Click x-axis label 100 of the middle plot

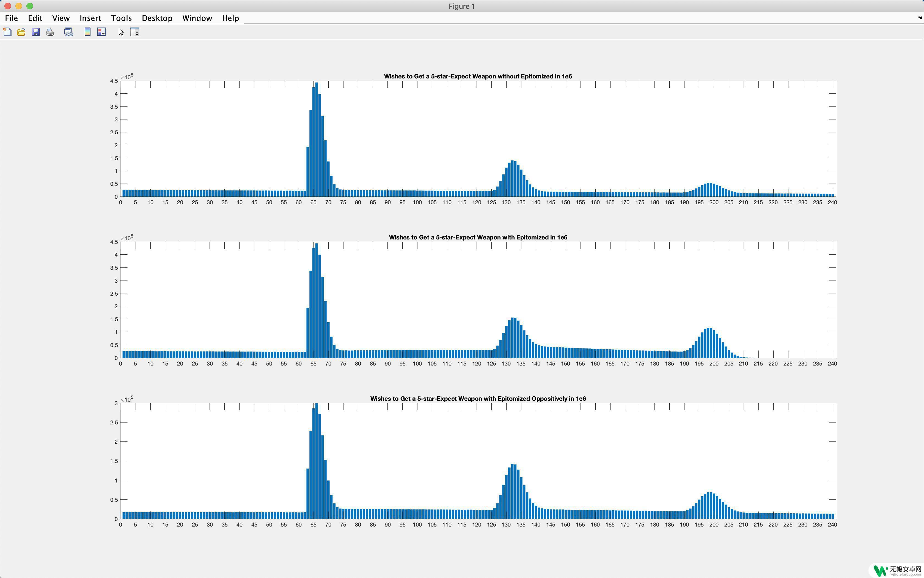coord(417,364)
